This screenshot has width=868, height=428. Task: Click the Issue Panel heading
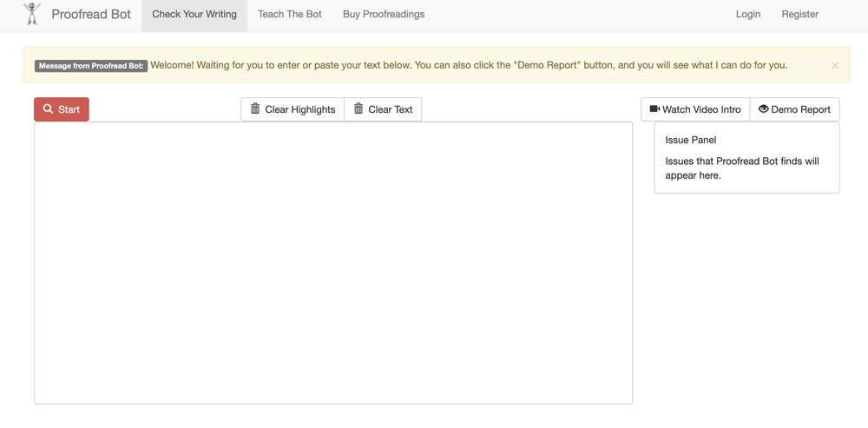click(x=691, y=140)
